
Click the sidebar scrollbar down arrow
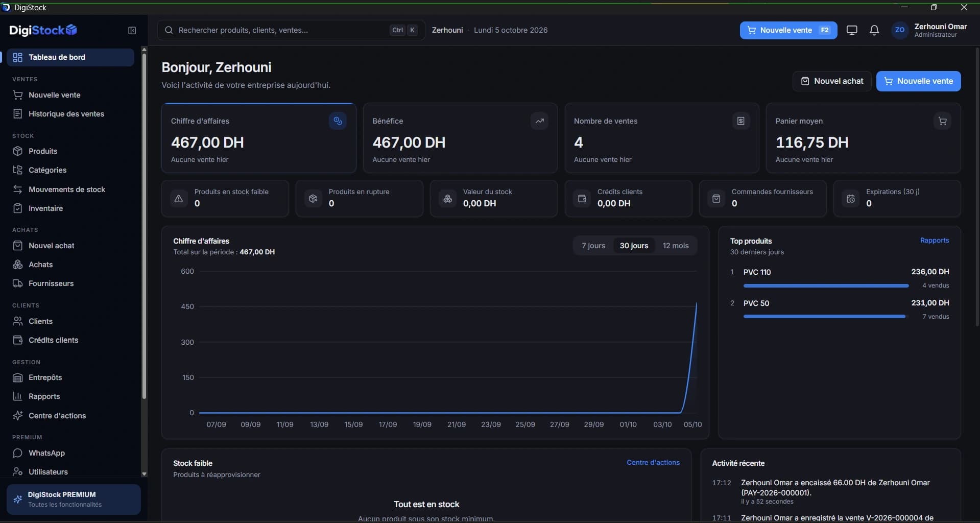pos(144,474)
